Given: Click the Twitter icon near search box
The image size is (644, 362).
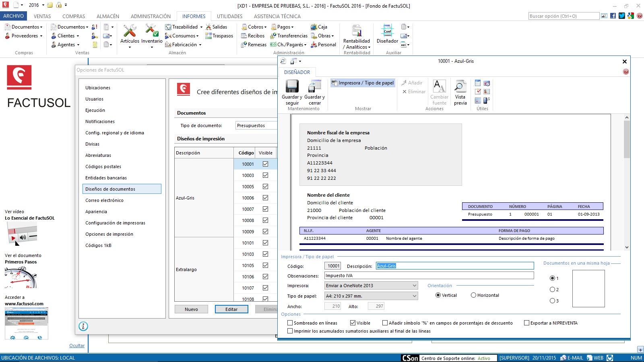Looking at the screenshot, I should (622, 16).
